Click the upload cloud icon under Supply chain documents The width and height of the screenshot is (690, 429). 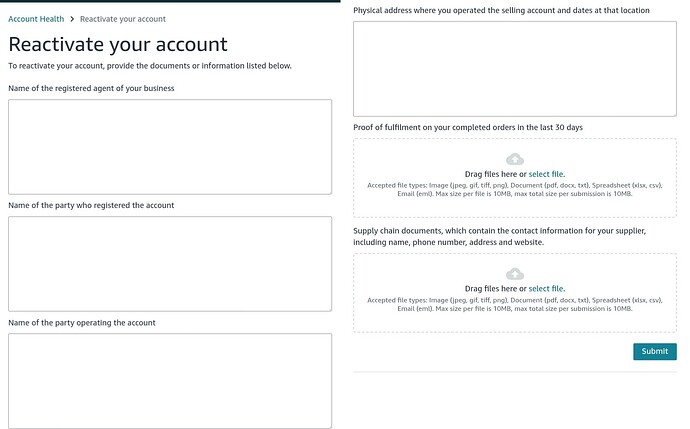[x=514, y=274]
